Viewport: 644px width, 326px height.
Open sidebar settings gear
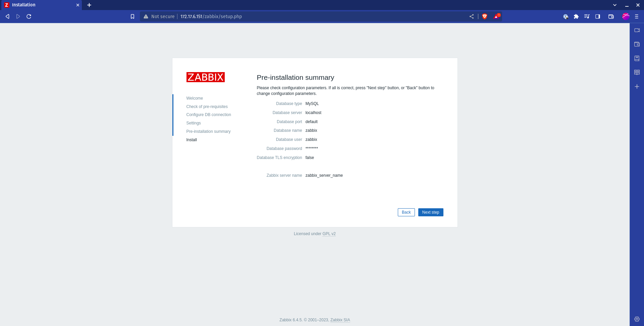click(637, 319)
